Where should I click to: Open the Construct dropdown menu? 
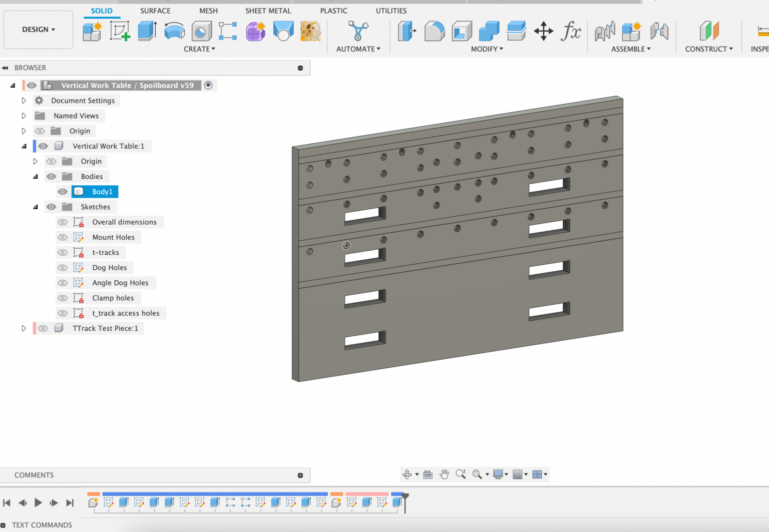pyautogui.click(x=708, y=49)
